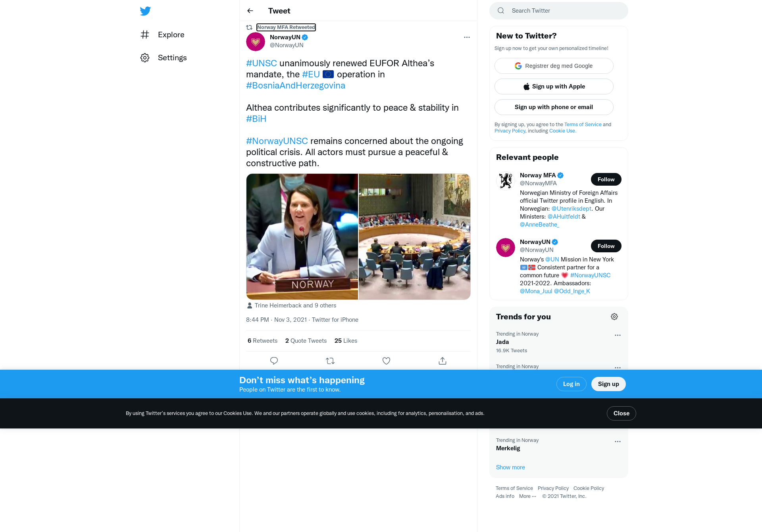Image resolution: width=762 pixels, height=532 pixels.
Task: Open more options for Merkelig trend
Action: click(618, 442)
